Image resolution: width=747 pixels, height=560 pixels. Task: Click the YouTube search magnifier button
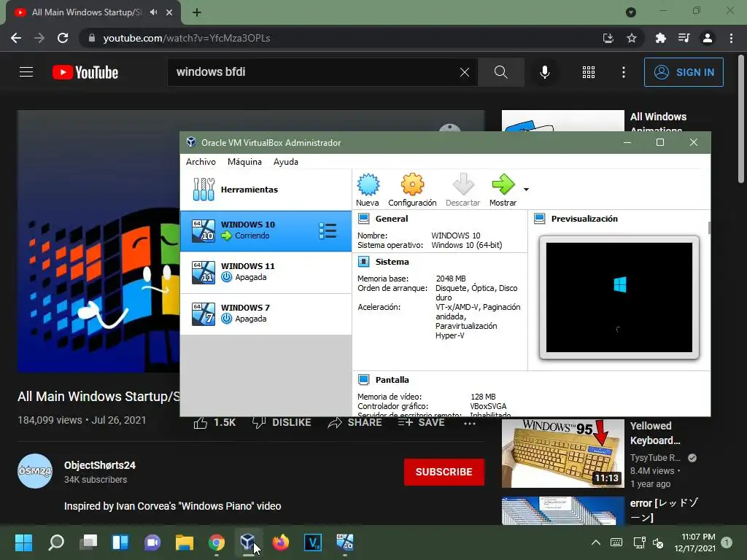500,72
